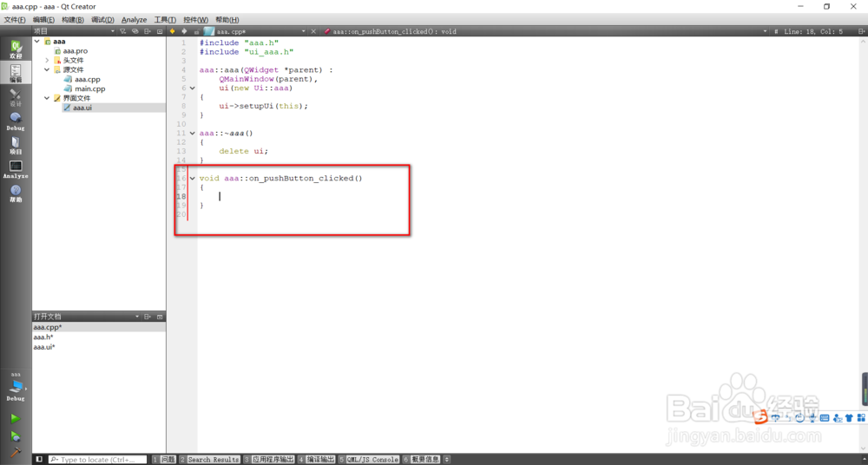Open Help mode (帮助) in sidebar
Screen dimensions: 868x465
click(16, 193)
